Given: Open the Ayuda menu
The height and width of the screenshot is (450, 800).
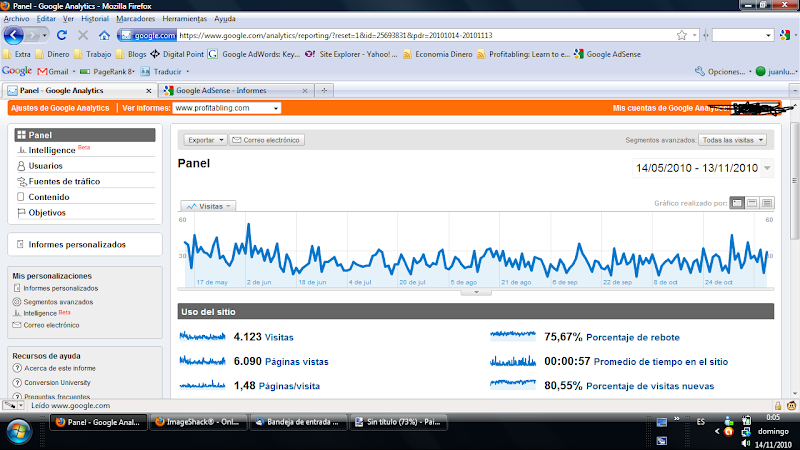Looking at the screenshot, I should tap(224, 19).
